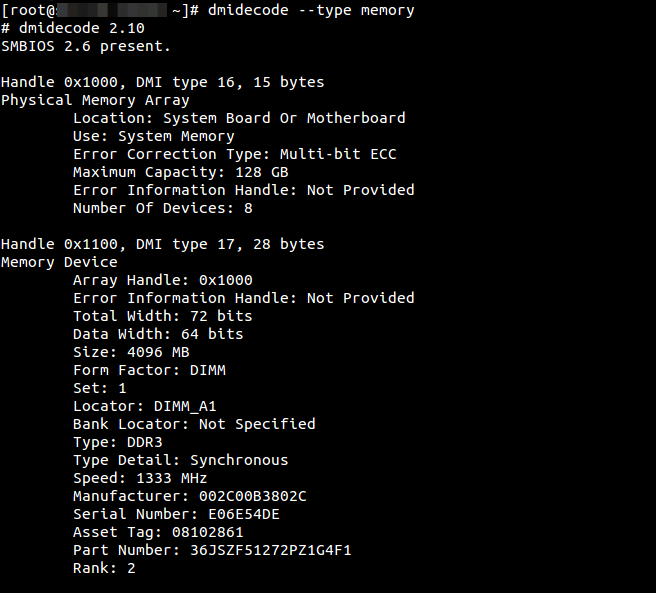Viewport: 656px width, 593px height.
Task: Click the Physical Memory Array heading
Action: (x=95, y=100)
